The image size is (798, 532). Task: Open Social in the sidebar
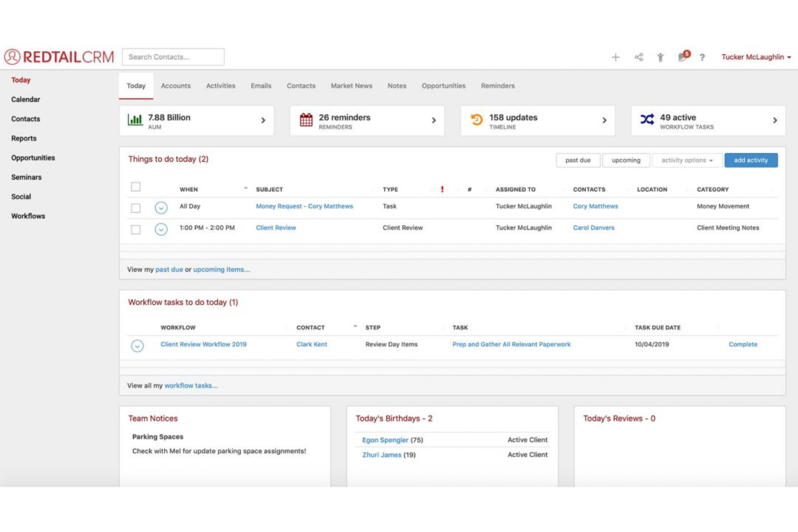pyautogui.click(x=21, y=196)
